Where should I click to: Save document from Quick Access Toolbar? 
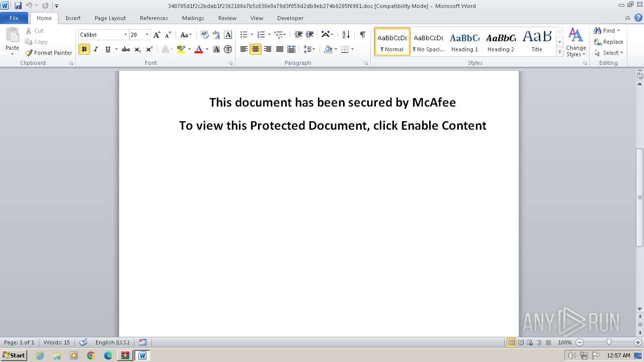[x=18, y=6]
